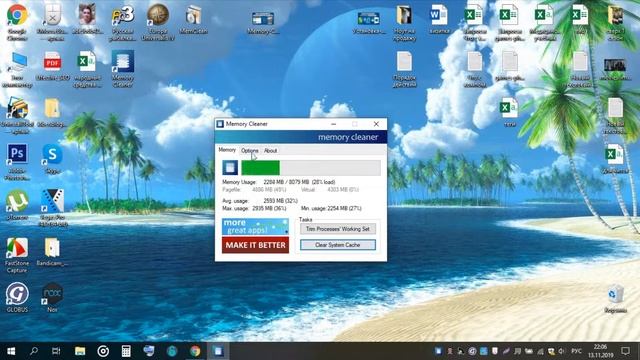
Task: Click the red MAKE IT BETTER banner
Action: 256,245
